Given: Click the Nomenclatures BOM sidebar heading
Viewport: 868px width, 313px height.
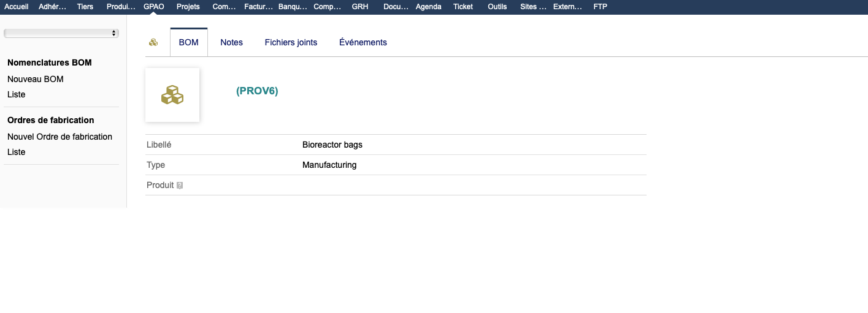Looking at the screenshot, I should pos(50,62).
